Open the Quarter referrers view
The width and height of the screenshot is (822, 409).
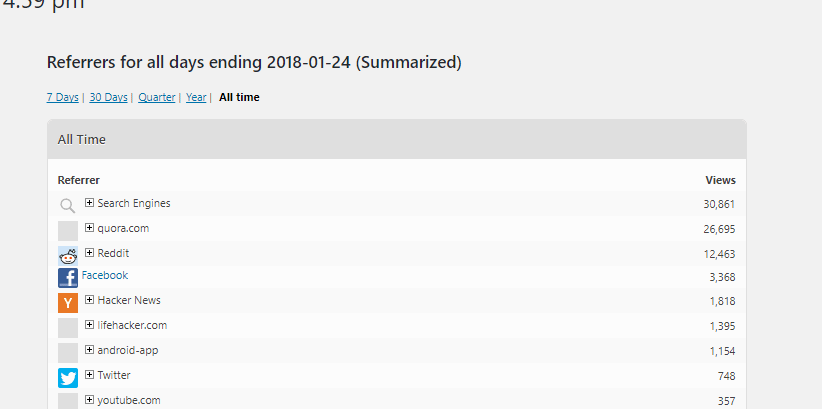click(157, 97)
